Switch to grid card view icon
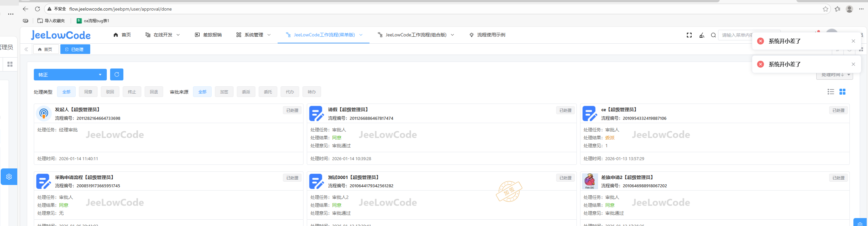Viewport: 868px width, 226px height. (x=842, y=92)
